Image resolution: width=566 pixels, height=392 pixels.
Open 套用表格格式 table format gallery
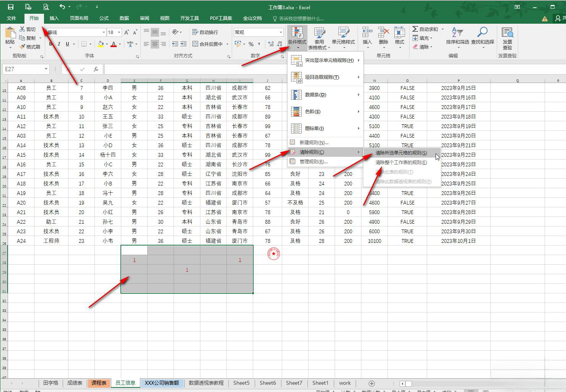tap(319, 38)
